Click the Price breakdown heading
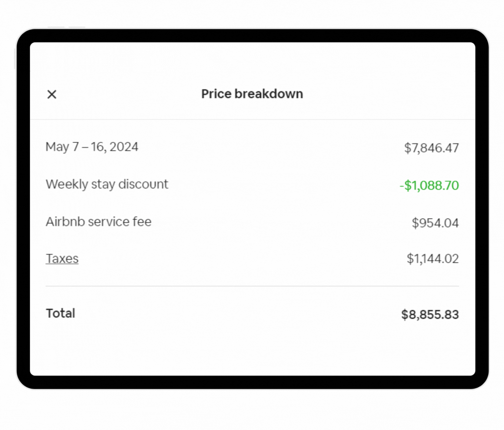Screen dimensions: 504x430 (252, 94)
